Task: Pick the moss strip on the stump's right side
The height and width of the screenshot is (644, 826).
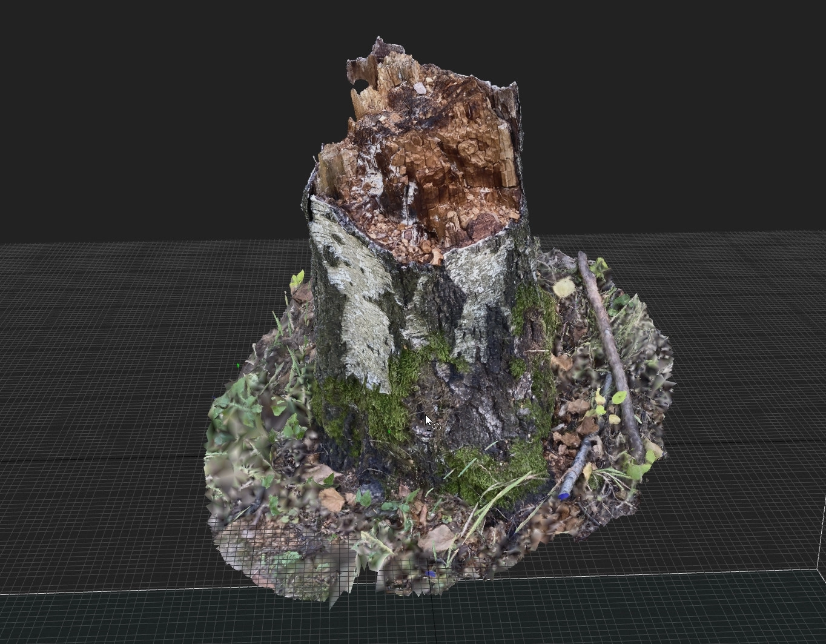Action: pyautogui.click(x=532, y=315)
